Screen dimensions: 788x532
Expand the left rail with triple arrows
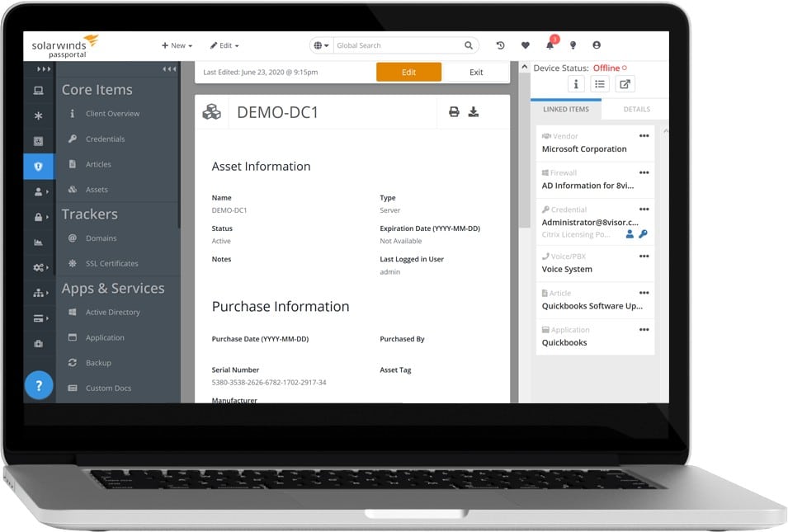(x=44, y=68)
